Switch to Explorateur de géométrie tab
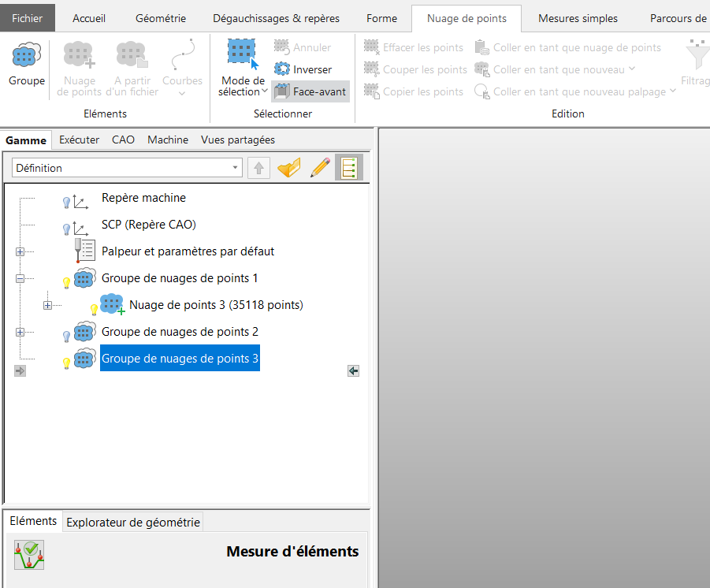 click(133, 522)
